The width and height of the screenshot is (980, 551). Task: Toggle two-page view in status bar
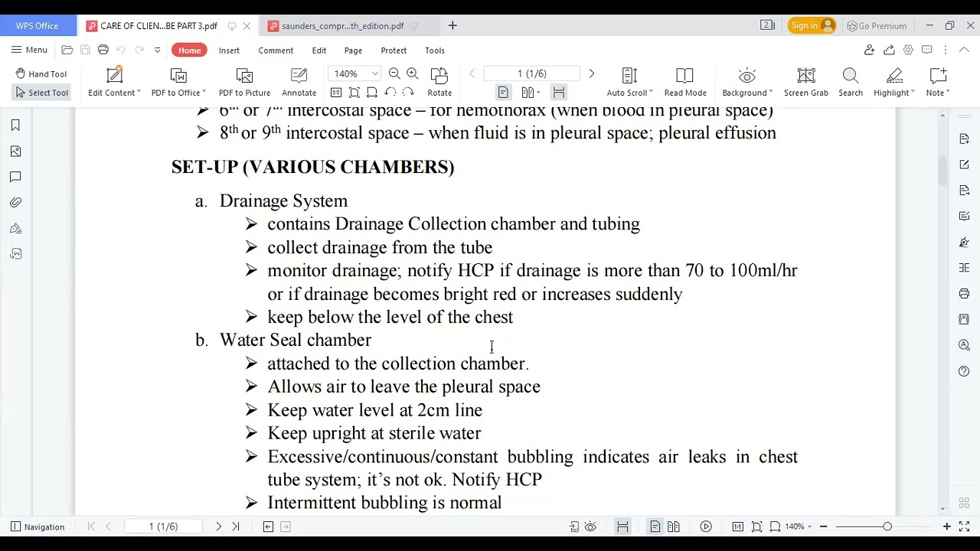[x=673, y=527]
